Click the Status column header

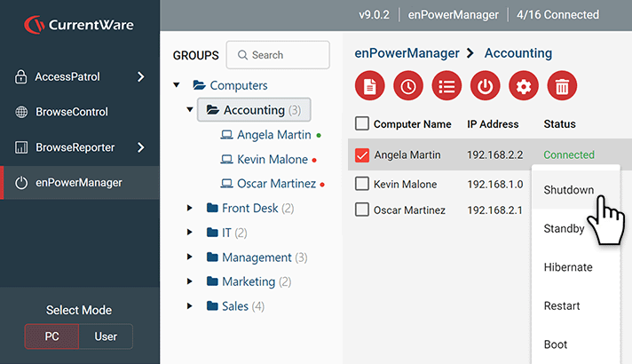tap(559, 123)
